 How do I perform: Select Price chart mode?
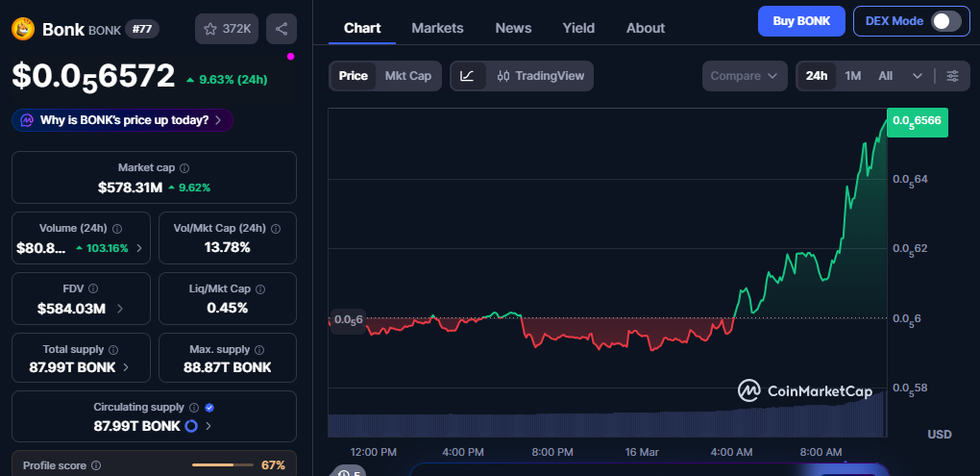pos(354,76)
